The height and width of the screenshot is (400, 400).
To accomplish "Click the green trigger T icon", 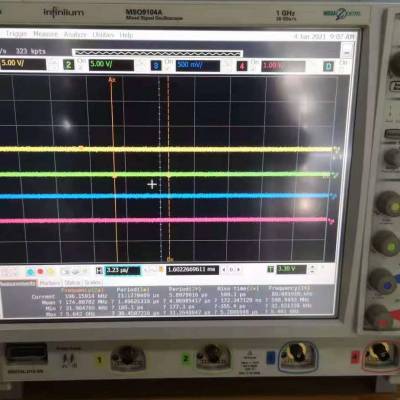I will 271,269.
